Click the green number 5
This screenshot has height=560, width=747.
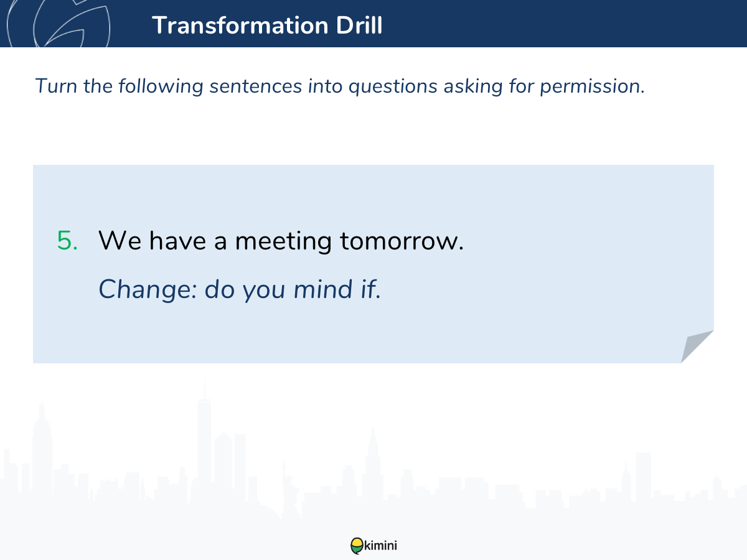point(67,241)
